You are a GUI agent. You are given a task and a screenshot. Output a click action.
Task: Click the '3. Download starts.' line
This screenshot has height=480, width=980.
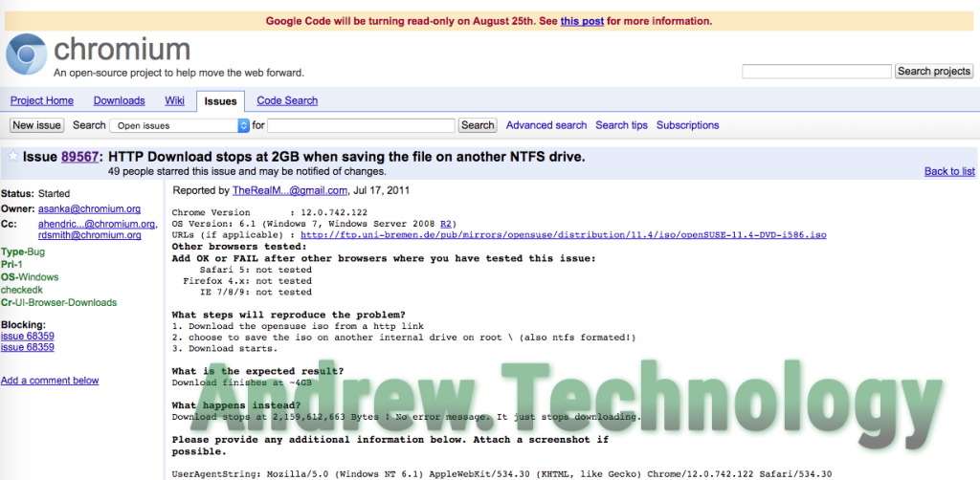pyautogui.click(x=225, y=348)
